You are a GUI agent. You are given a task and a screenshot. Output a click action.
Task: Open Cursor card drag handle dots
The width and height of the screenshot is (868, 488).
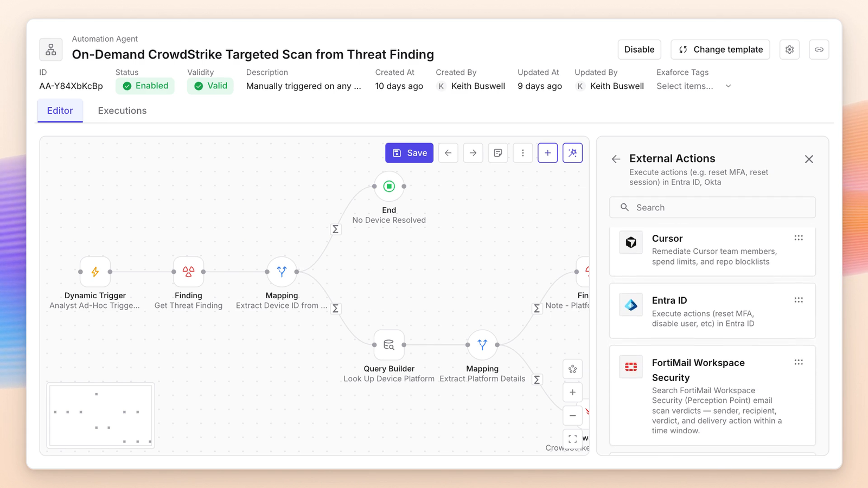pyautogui.click(x=799, y=238)
